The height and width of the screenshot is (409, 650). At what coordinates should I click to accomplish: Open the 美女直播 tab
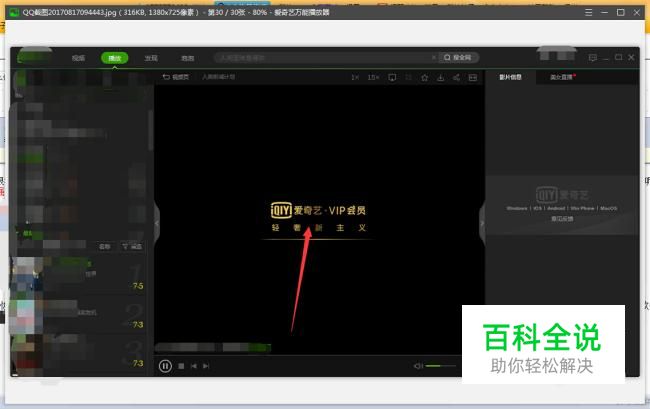pyautogui.click(x=562, y=77)
